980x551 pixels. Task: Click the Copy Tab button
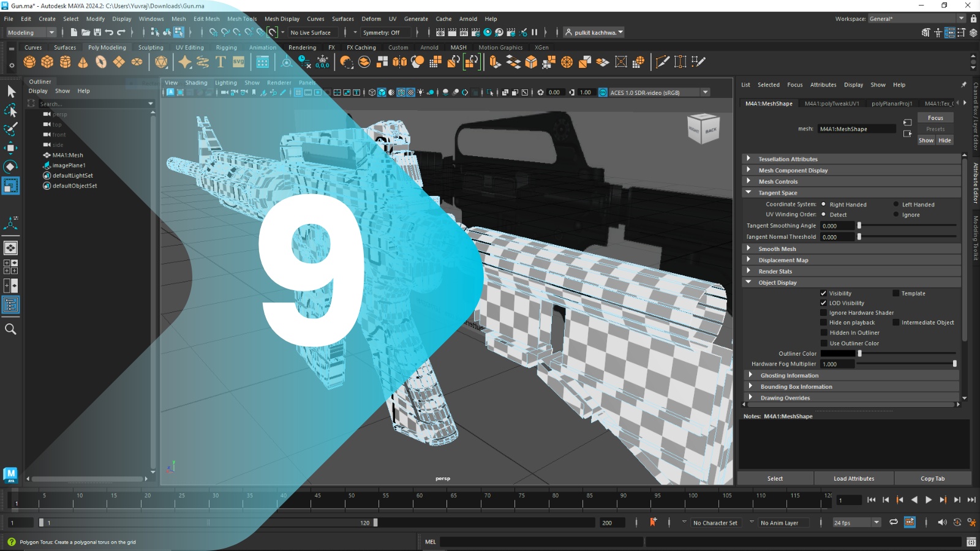click(932, 479)
